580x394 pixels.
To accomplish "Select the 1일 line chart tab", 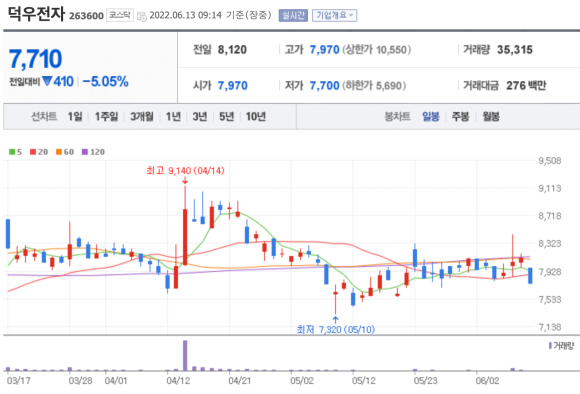I will coord(75,117).
